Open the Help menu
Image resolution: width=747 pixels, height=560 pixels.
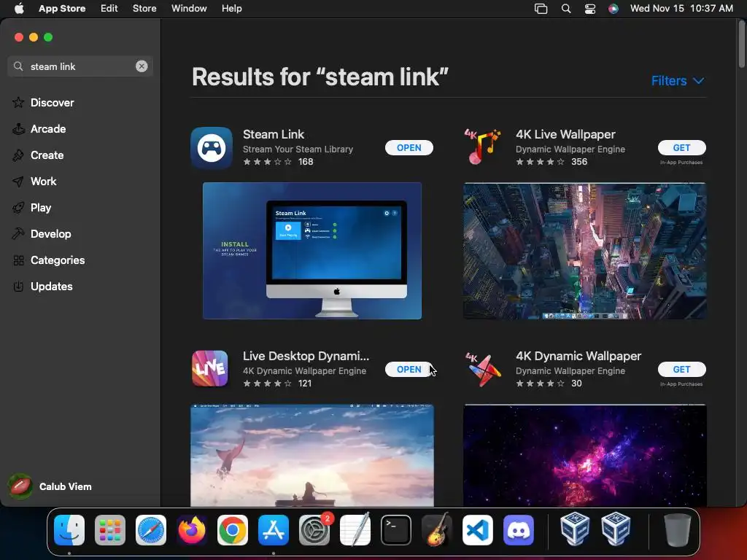[231, 8]
